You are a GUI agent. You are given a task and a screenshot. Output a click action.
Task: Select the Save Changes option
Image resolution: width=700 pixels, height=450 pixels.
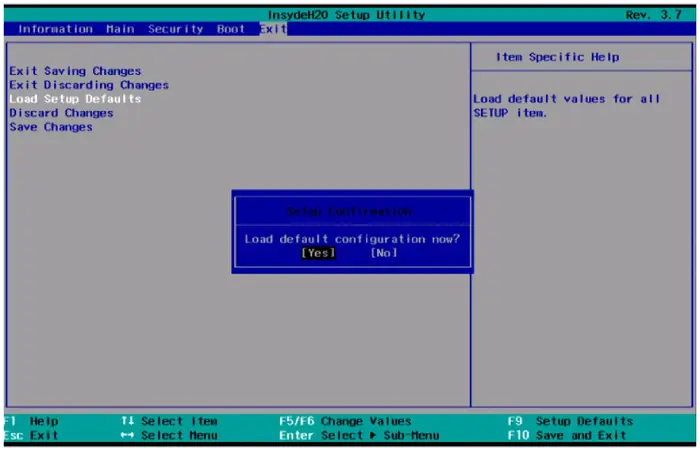point(51,127)
